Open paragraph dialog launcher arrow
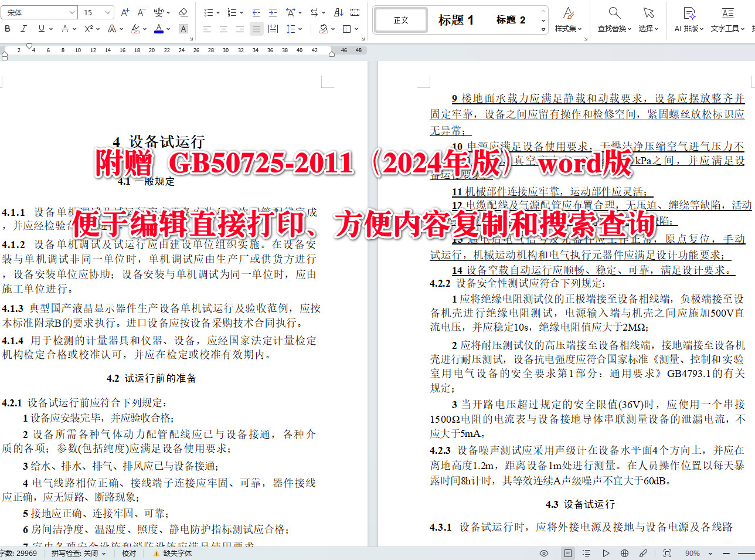755x560 pixels. click(363, 39)
